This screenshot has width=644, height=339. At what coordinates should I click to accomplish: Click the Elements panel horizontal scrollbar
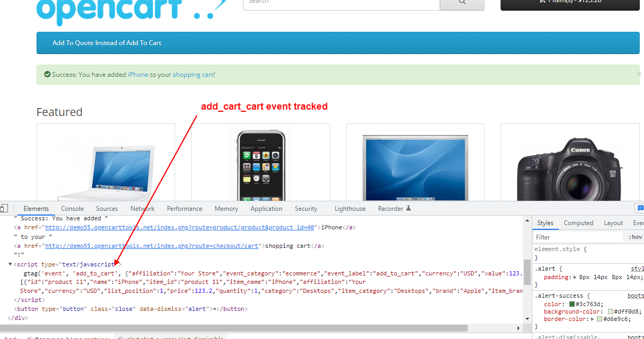[234, 328]
